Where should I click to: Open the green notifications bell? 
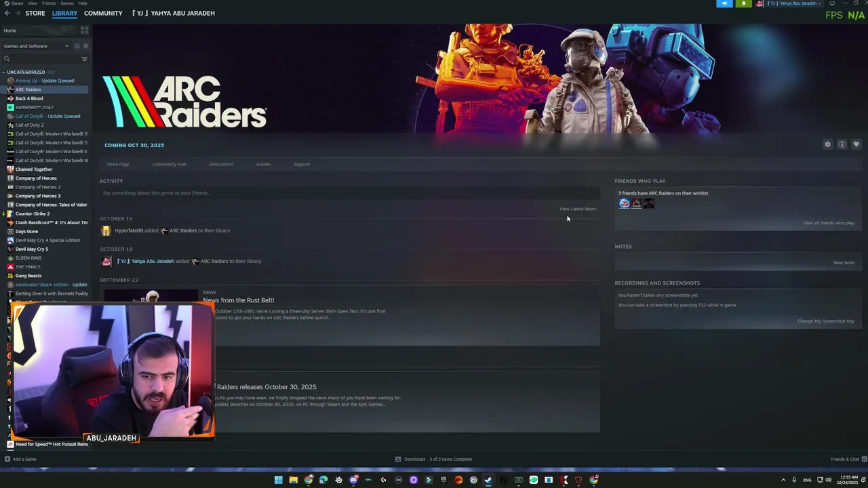pos(743,3)
